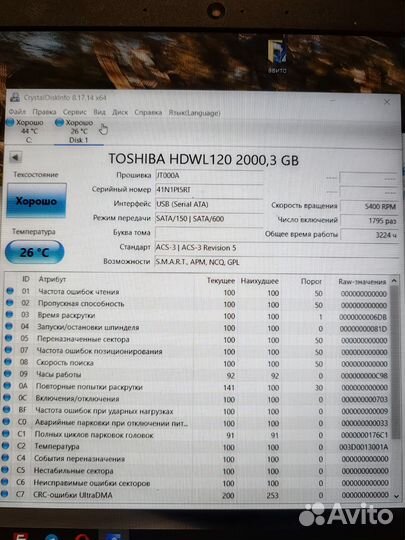Select the Часы работы attribute text
Screen dimensions: 405x540
tap(59, 374)
